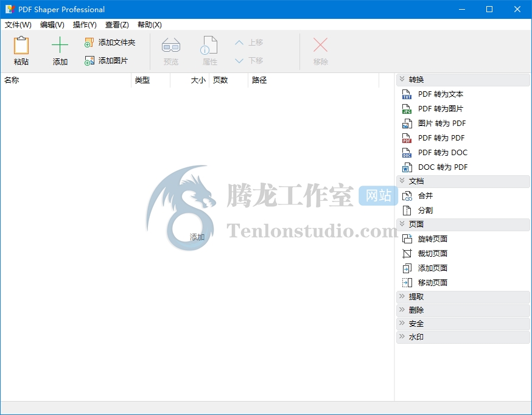Expand the 水印 section
The image size is (532, 415).
click(x=463, y=337)
